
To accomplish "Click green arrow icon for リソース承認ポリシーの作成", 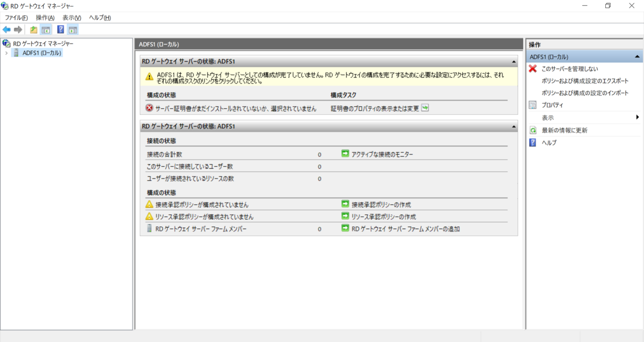I will (345, 216).
